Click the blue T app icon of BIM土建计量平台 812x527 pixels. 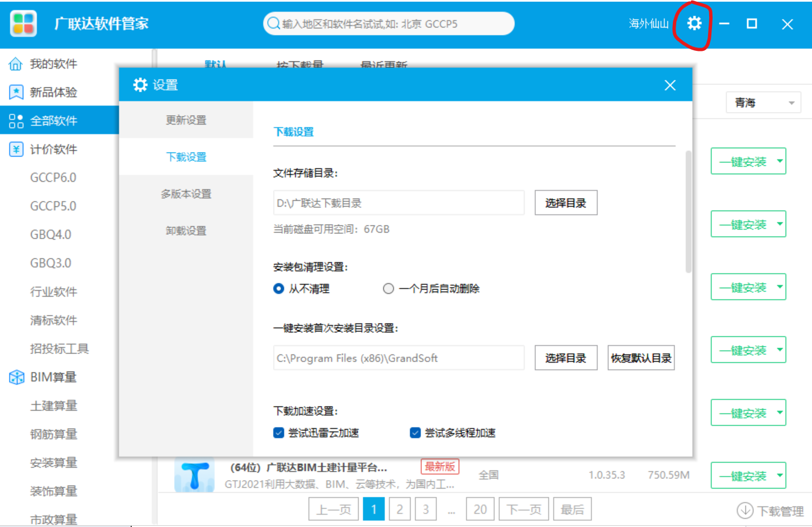pos(194,475)
